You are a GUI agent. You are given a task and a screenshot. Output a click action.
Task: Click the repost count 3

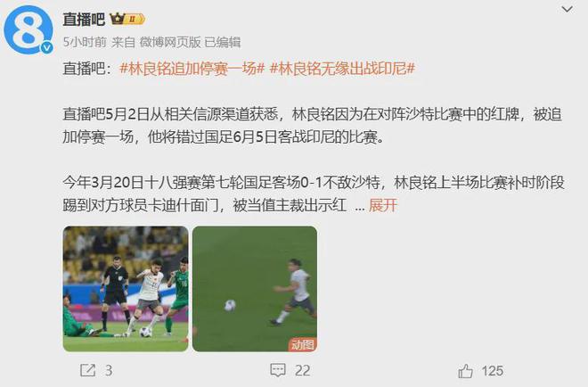pos(109,371)
